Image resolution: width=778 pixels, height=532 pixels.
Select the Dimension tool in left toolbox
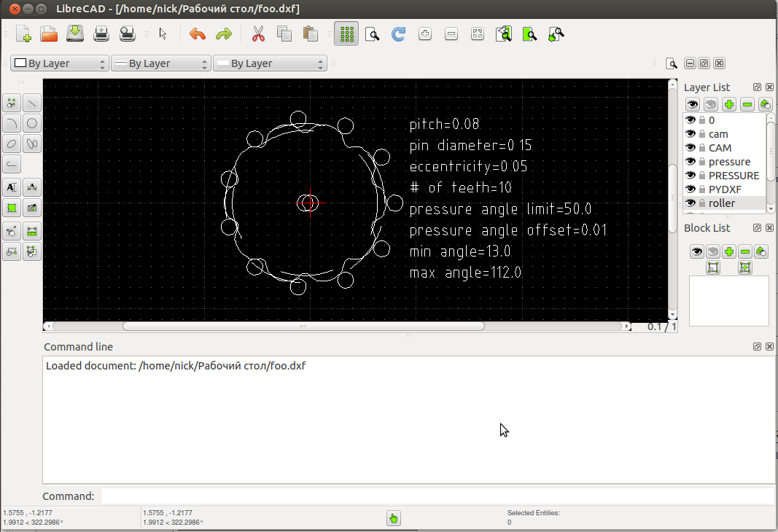[32, 187]
